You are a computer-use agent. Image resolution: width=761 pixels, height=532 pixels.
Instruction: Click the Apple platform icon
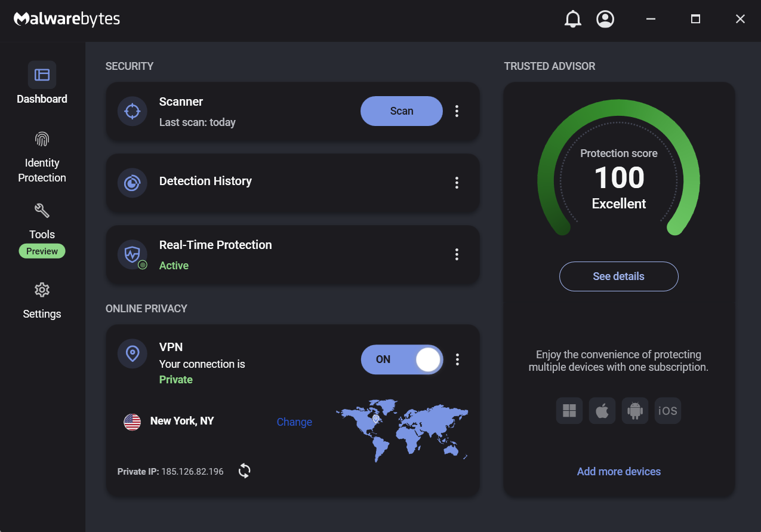pos(602,411)
